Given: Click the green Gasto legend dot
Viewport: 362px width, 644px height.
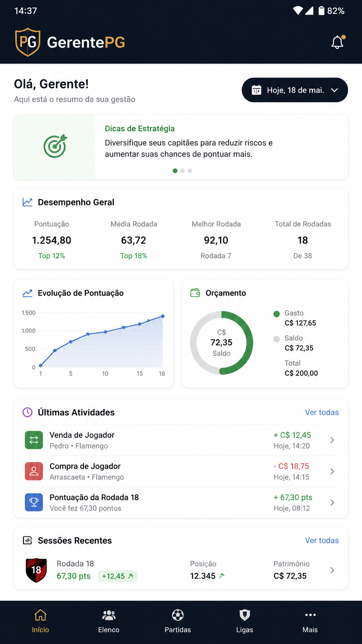Looking at the screenshot, I should (x=277, y=314).
